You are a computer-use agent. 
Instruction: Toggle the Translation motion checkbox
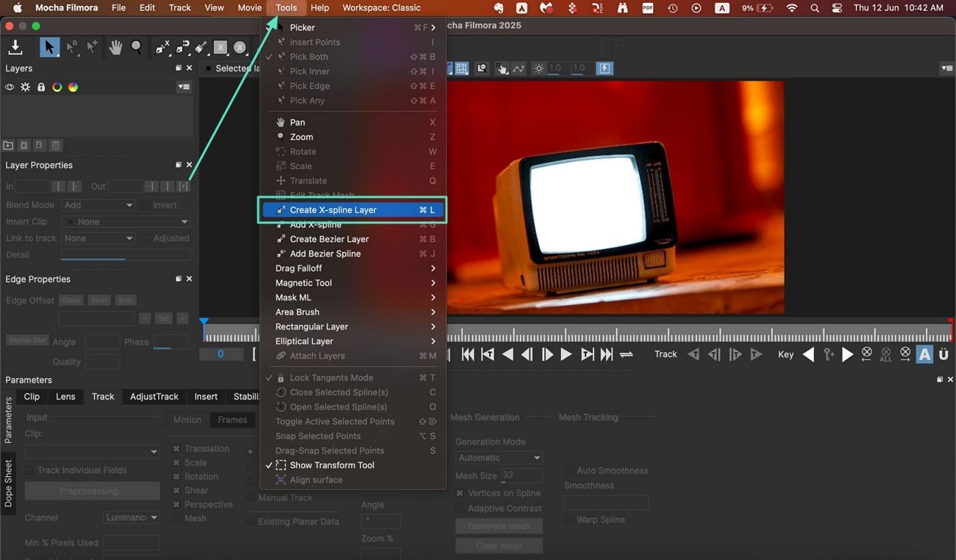point(176,449)
